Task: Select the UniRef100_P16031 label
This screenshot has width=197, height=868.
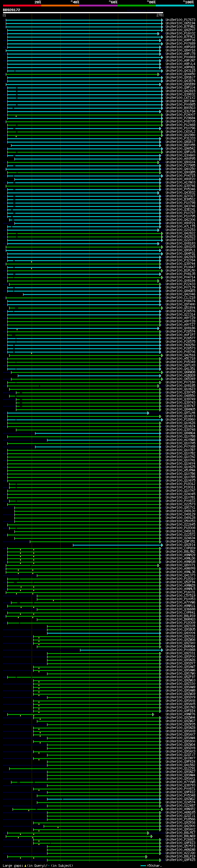Action: coord(180,592)
